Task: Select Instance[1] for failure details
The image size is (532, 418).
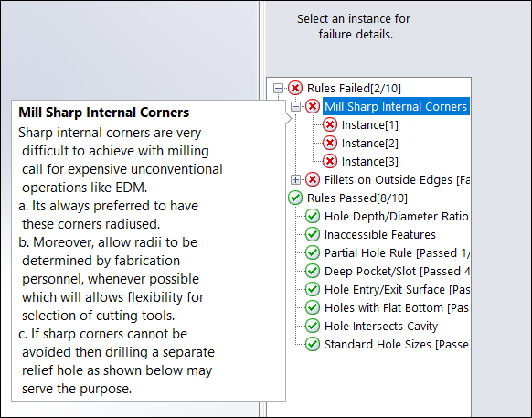Action: pos(370,125)
